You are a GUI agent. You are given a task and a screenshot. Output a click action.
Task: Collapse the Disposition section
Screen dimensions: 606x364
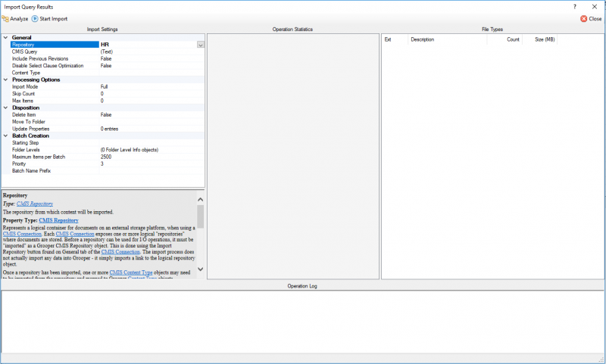pyautogui.click(x=5, y=107)
